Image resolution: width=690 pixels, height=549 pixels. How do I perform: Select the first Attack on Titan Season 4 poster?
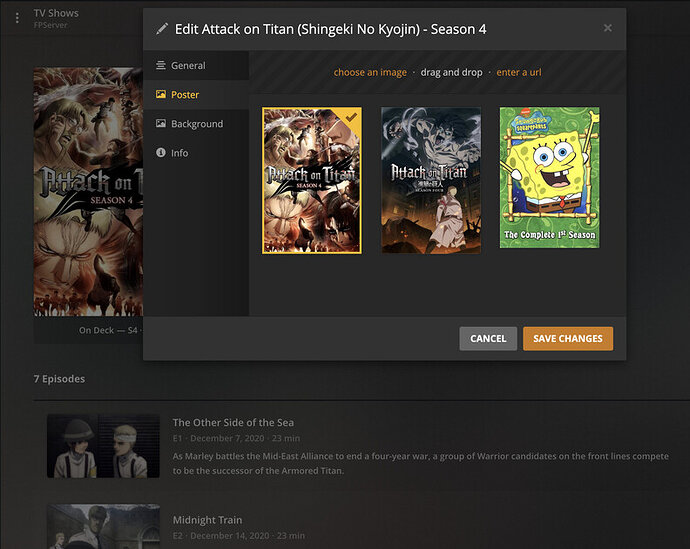click(x=312, y=180)
